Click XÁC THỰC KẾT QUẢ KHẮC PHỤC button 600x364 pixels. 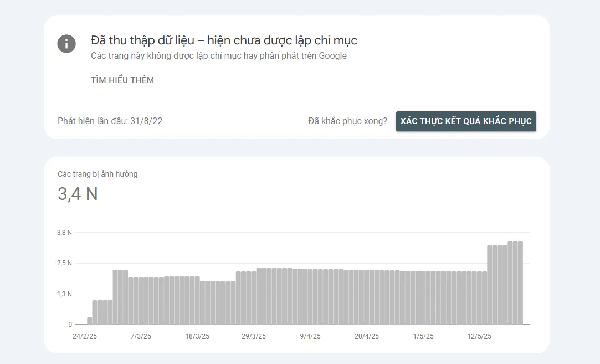466,121
